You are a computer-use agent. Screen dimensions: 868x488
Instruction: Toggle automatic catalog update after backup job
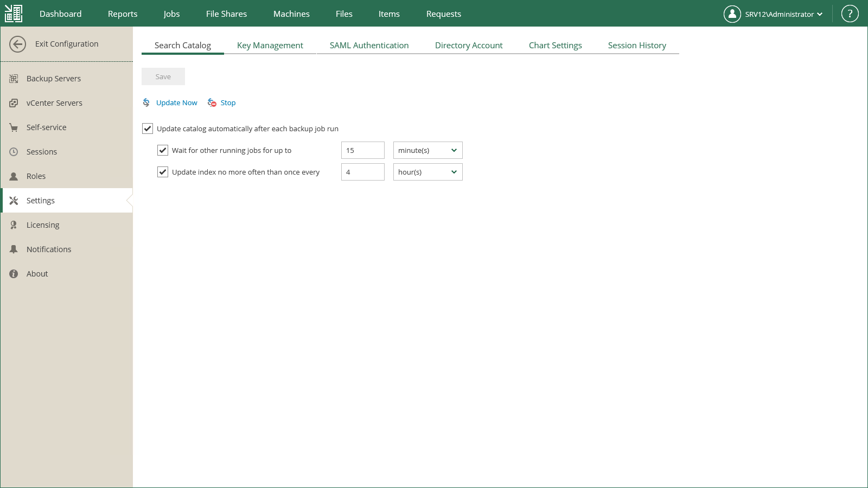click(148, 129)
